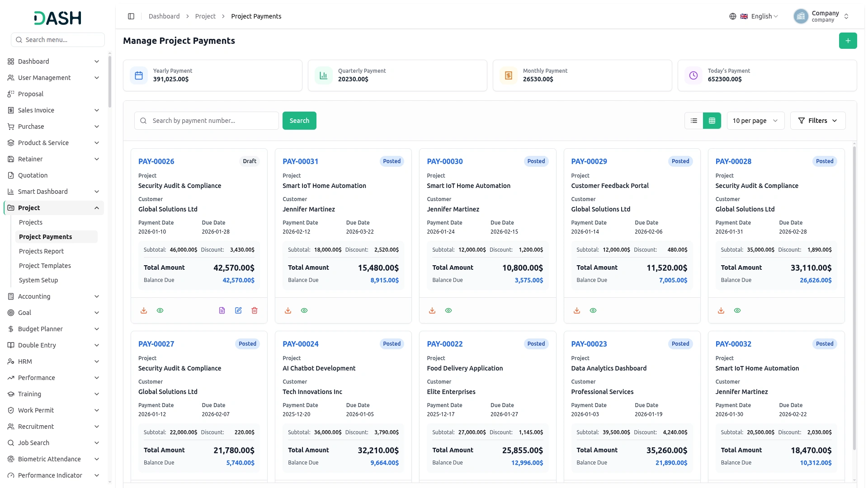Open the PAY-00030 payment link

(x=445, y=161)
